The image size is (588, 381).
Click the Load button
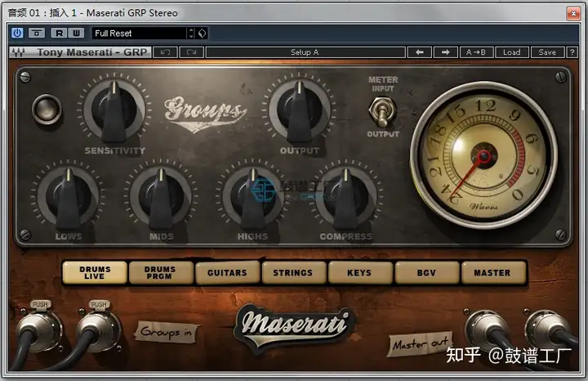512,52
